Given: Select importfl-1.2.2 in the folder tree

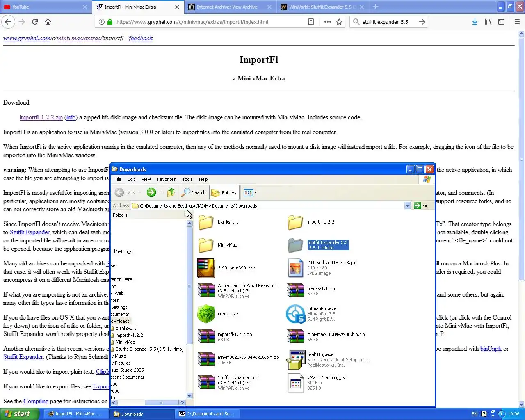Looking at the screenshot, I should pos(129,335).
